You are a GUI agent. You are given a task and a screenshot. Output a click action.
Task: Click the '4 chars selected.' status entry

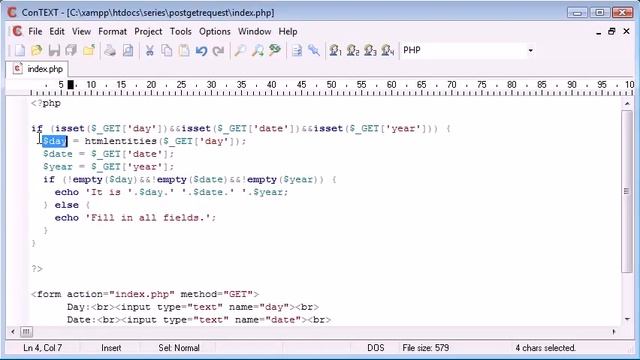(545, 348)
